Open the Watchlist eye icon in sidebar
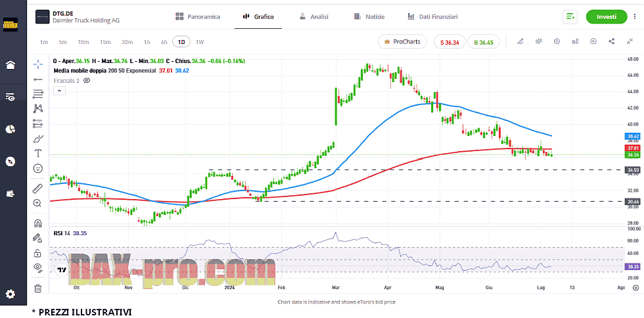The width and height of the screenshot is (644, 318). [x=11, y=97]
